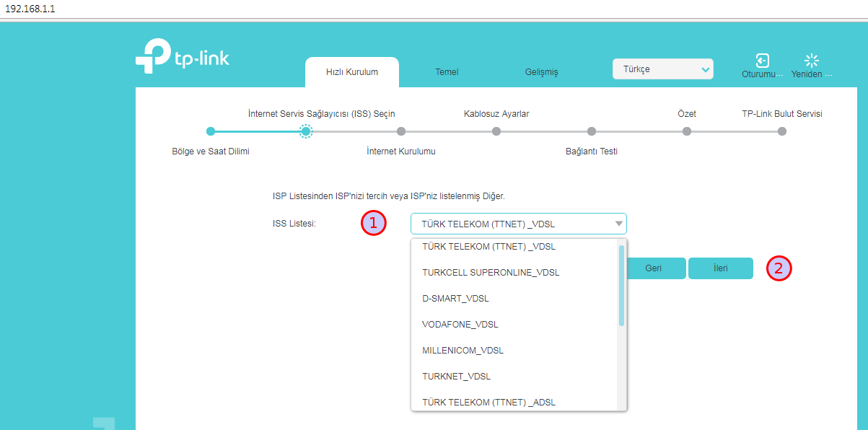Click the Özet step dot

(687, 131)
